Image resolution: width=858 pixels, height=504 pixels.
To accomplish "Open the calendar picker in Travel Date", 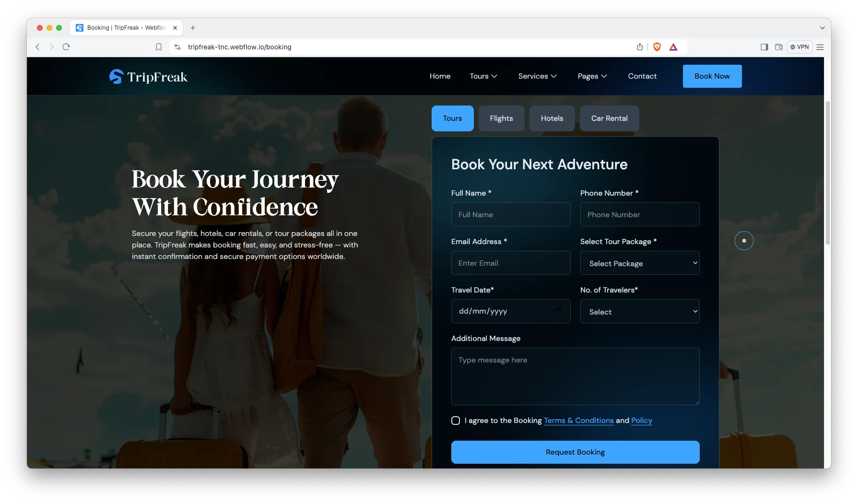I will click(x=559, y=311).
